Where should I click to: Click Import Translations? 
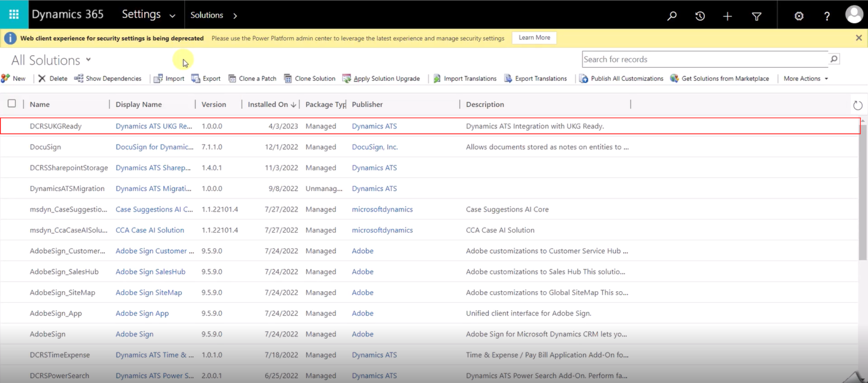coord(465,78)
